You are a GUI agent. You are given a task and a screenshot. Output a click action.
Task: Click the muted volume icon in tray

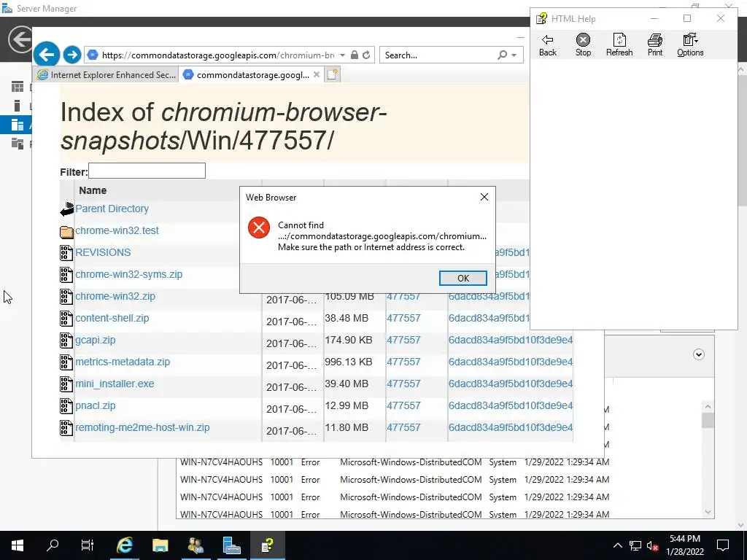pyautogui.click(x=652, y=545)
